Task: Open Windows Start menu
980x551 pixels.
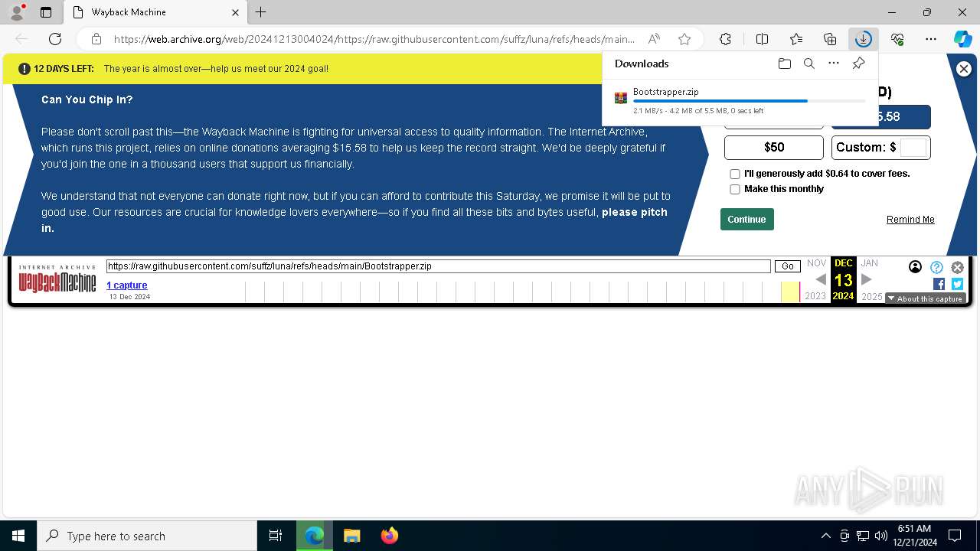Action: tap(18, 536)
